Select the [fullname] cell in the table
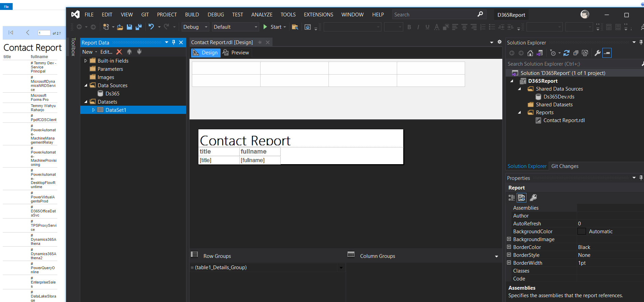Image resolution: width=644 pixels, height=302 pixels. click(x=260, y=160)
